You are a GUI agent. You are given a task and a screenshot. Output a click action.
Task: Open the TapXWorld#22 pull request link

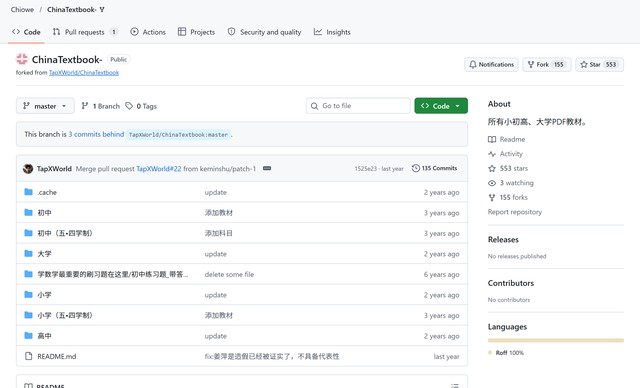click(x=159, y=169)
